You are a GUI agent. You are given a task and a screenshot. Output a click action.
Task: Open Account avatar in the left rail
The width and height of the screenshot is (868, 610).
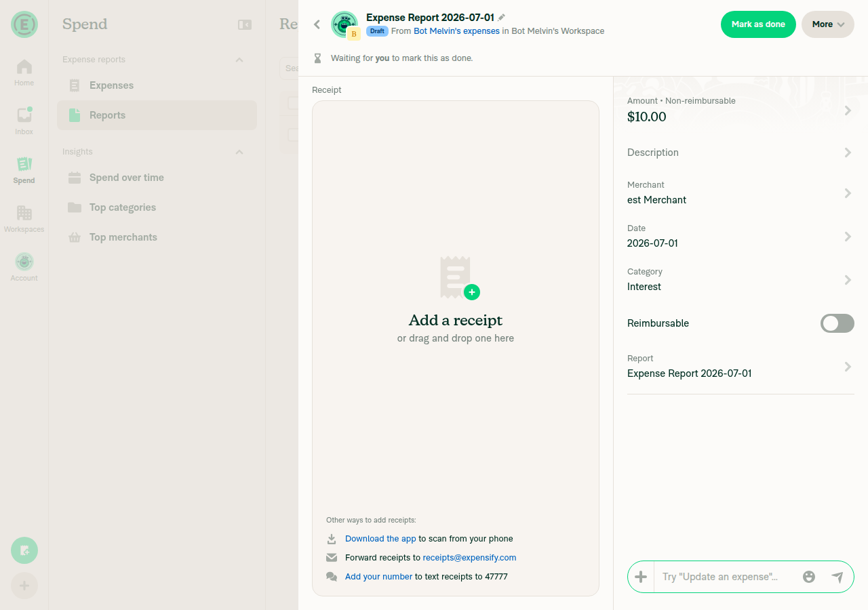[x=24, y=267]
